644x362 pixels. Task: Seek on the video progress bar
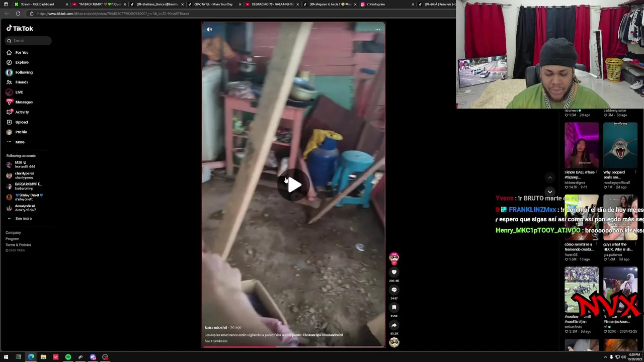tap(293, 346)
